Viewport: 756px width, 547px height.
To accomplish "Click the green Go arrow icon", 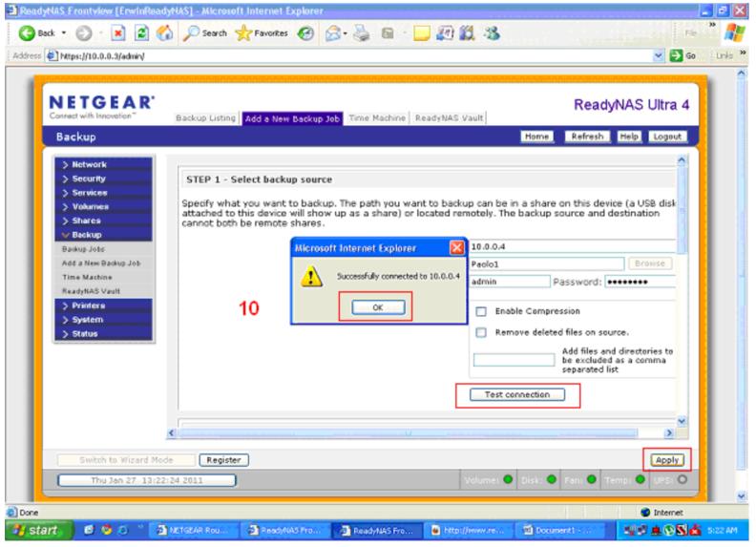I will coord(676,55).
